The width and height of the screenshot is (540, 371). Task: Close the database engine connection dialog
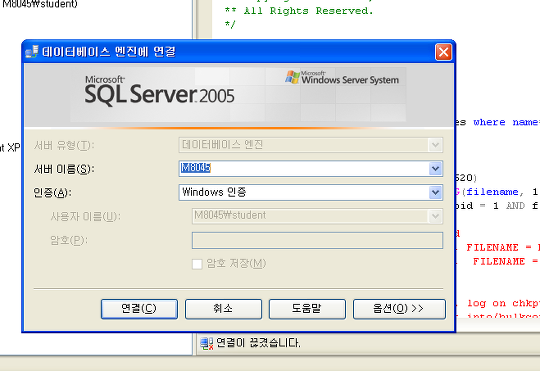pos(443,52)
